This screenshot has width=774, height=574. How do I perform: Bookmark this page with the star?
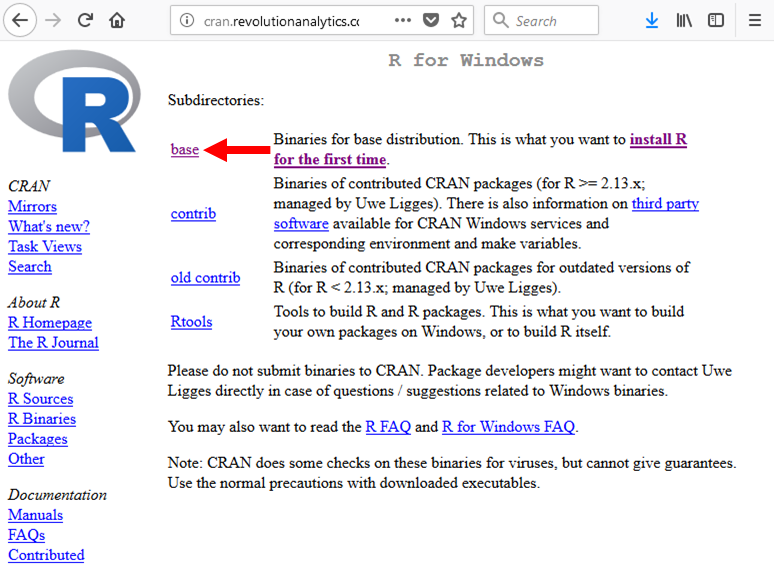click(459, 20)
